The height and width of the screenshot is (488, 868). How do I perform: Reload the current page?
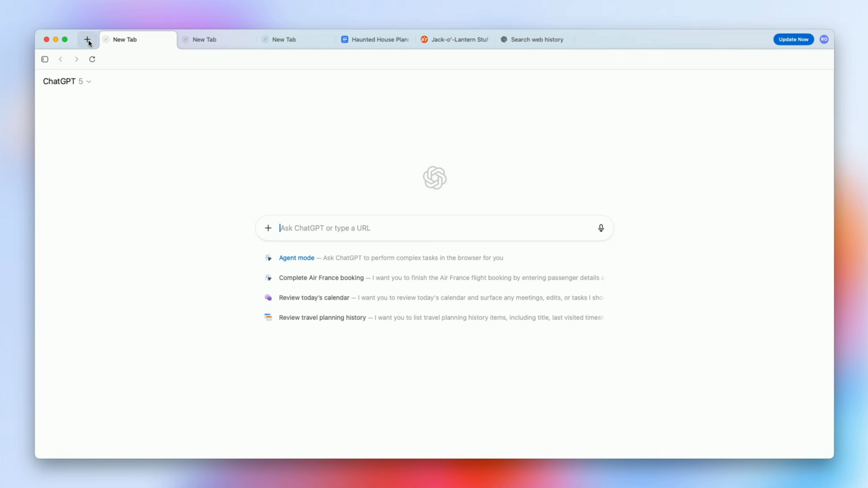[x=92, y=59]
